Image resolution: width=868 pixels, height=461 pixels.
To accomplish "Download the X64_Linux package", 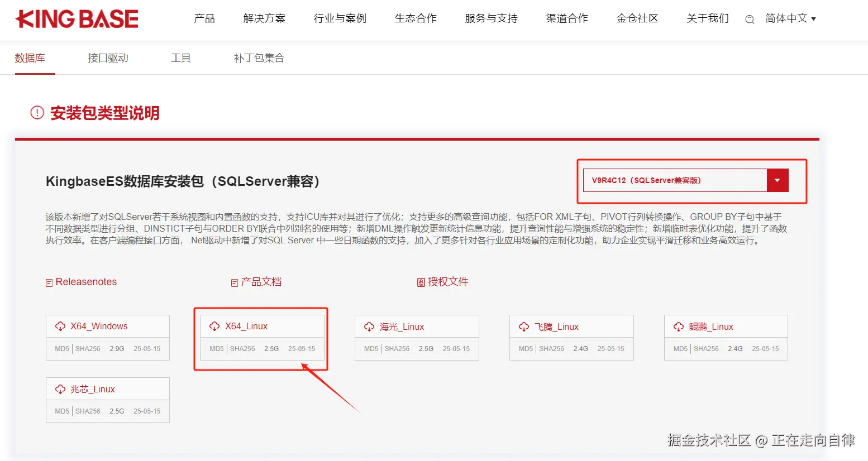I will [246, 326].
